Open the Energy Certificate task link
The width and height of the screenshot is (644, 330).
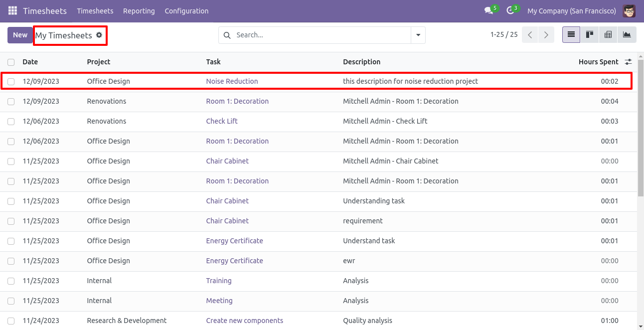tap(234, 241)
